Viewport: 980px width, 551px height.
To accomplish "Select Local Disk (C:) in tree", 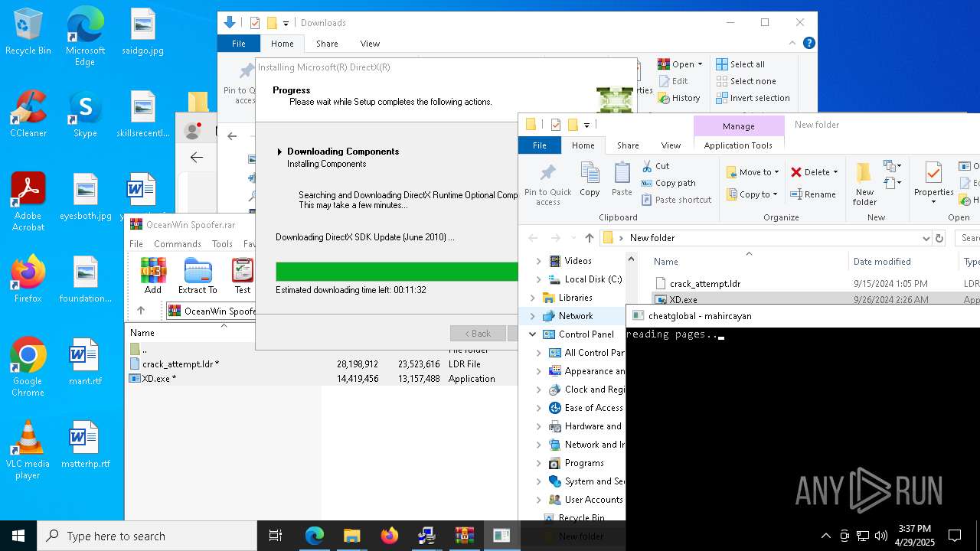I will click(x=593, y=279).
